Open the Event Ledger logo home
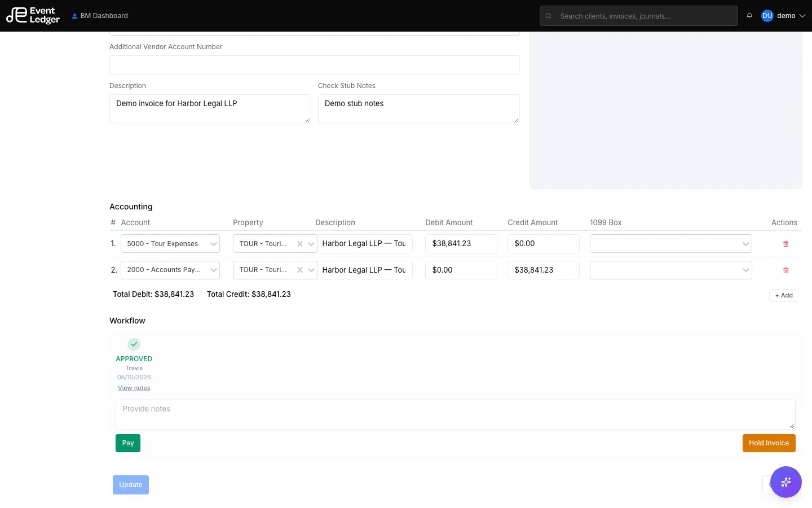The height and width of the screenshot is (508, 812). (33, 15)
